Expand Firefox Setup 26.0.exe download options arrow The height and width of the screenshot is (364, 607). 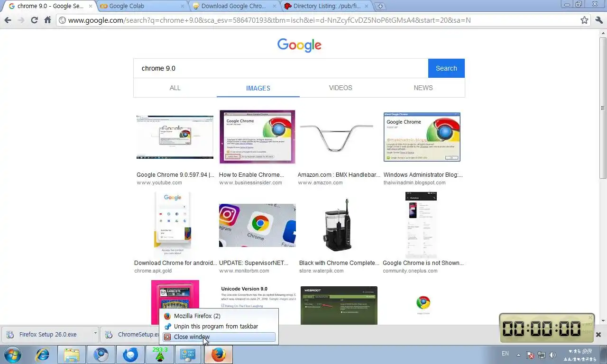pyautogui.click(x=95, y=333)
